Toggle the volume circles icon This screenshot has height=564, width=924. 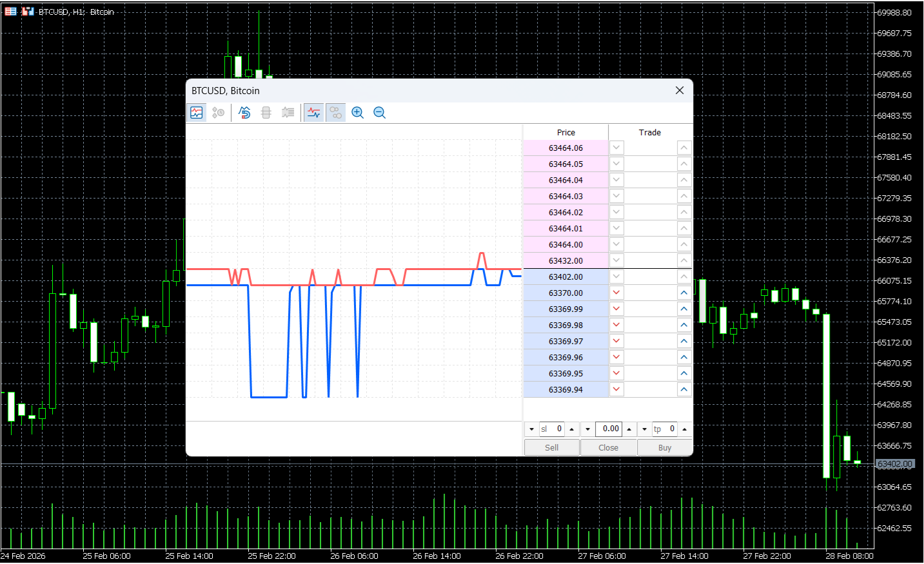point(336,113)
